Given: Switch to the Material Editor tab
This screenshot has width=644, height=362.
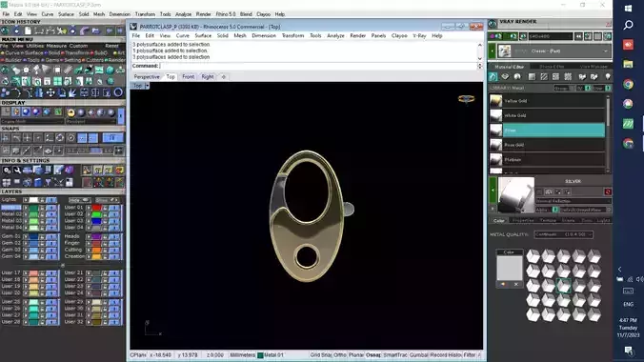Looking at the screenshot, I should tap(509, 67).
